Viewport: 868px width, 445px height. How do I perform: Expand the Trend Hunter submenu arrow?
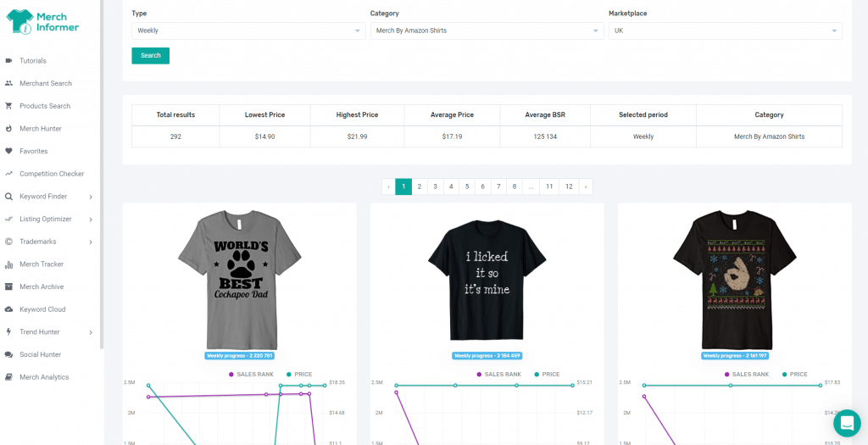point(91,332)
